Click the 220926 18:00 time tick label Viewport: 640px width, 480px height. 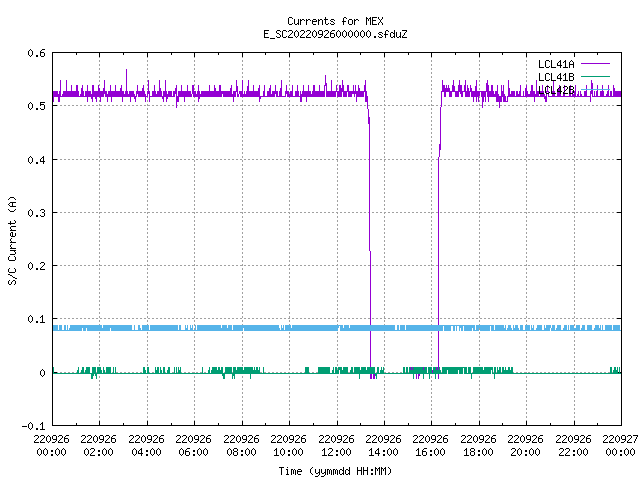(478, 446)
